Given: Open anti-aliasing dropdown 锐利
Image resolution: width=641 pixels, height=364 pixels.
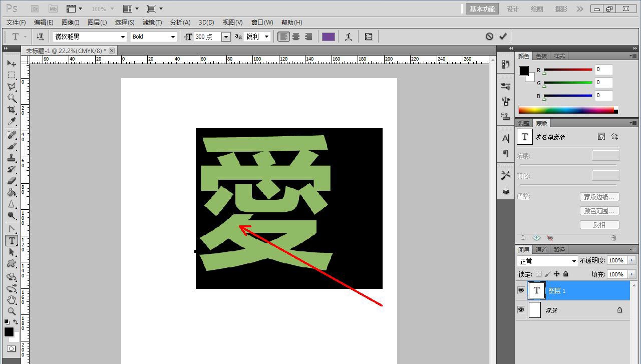Looking at the screenshot, I should [x=266, y=37].
